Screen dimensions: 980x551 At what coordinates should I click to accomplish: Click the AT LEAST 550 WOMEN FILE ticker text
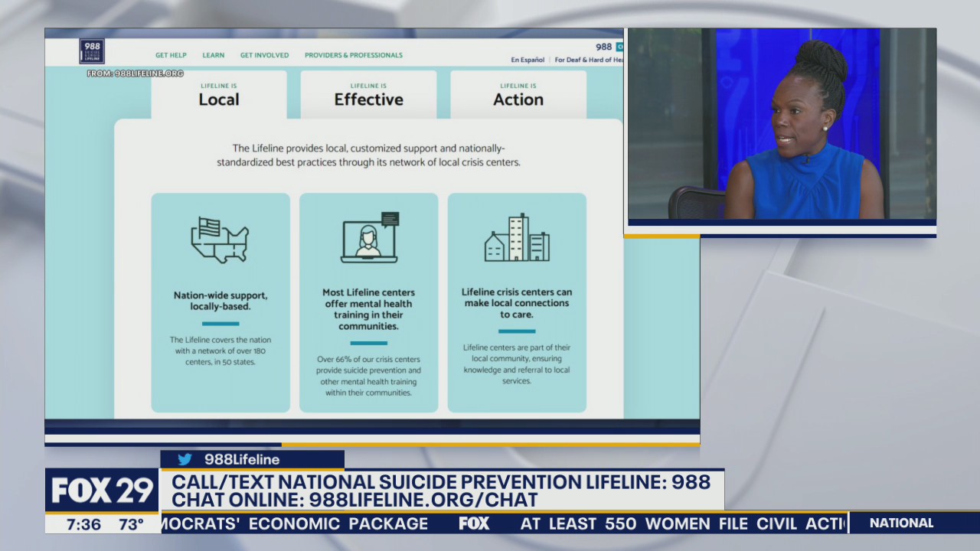click(x=634, y=523)
